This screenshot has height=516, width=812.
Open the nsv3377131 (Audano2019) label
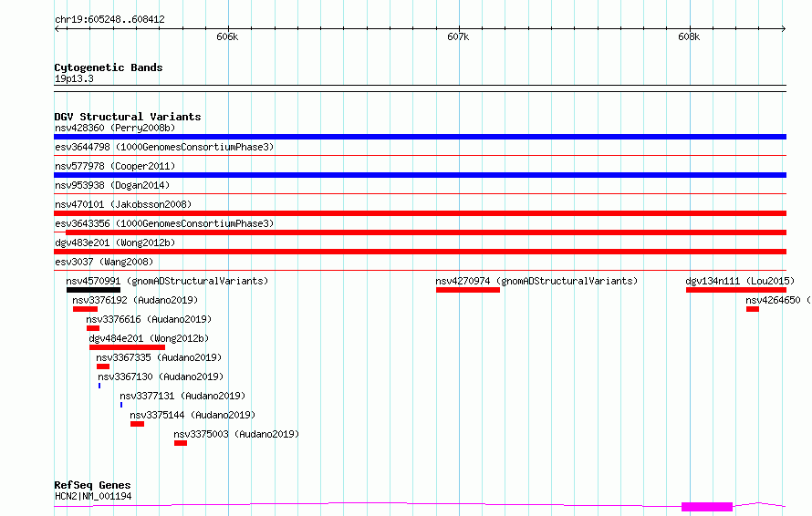182,396
